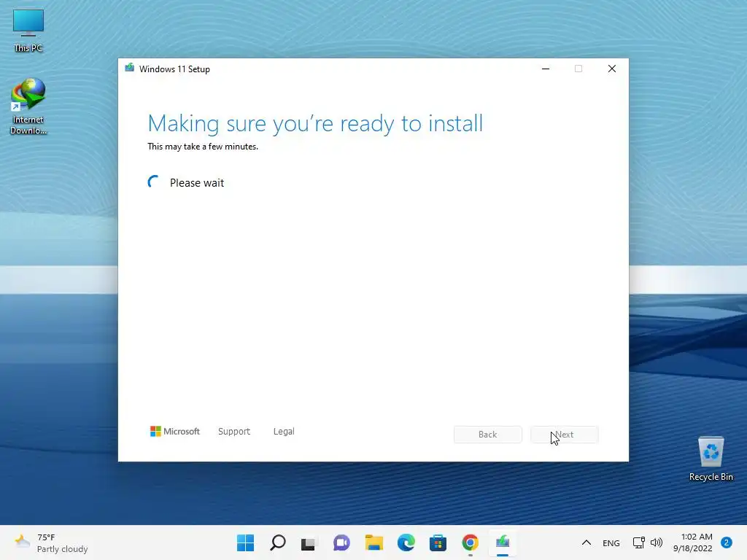Click the Microsoft logo in Setup

tap(175, 432)
